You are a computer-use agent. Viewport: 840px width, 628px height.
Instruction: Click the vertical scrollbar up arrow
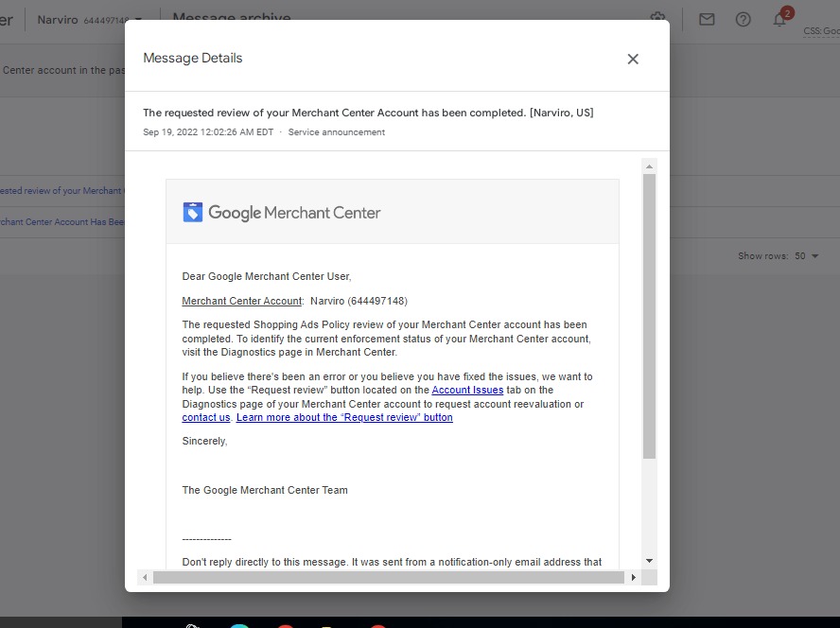pyautogui.click(x=649, y=166)
